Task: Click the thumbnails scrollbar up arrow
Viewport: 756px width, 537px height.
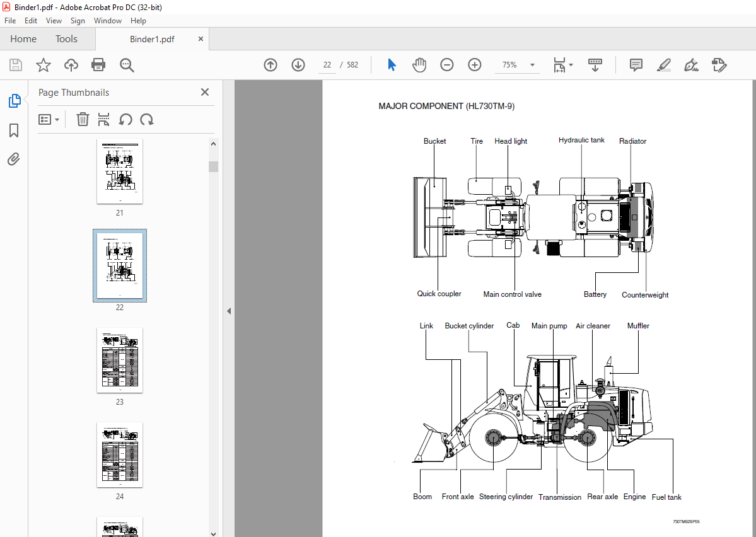Action: coord(214,144)
